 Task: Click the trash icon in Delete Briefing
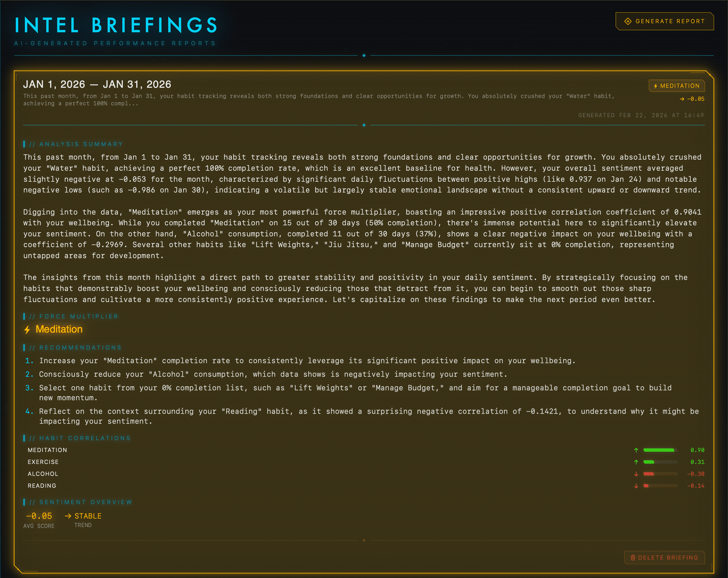pos(633,558)
